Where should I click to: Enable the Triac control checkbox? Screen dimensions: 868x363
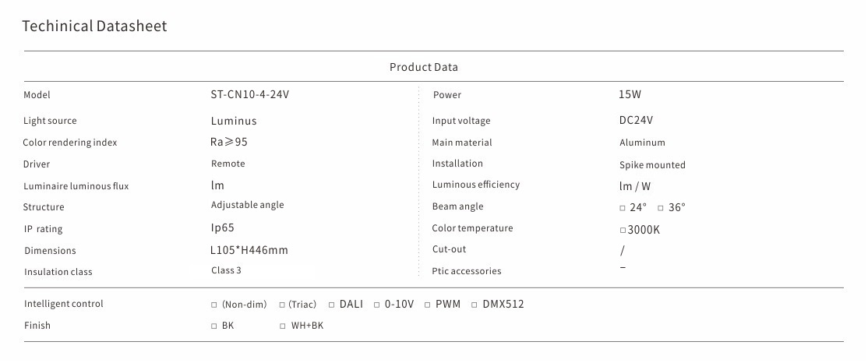pos(281,305)
